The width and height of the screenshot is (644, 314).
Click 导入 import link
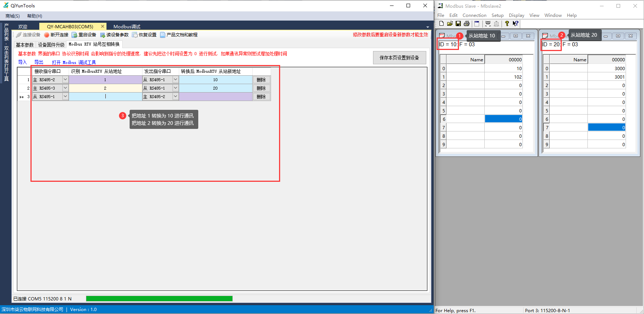click(22, 62)
